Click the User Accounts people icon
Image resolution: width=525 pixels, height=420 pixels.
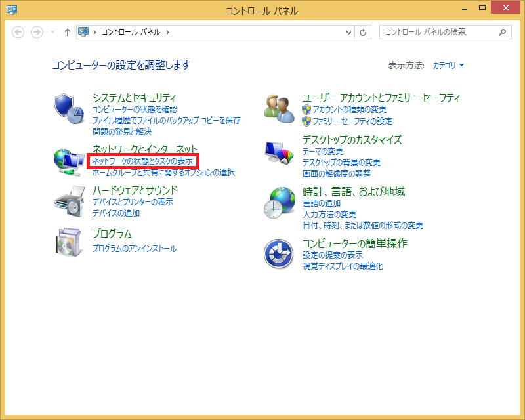click(x=280, y=108)
